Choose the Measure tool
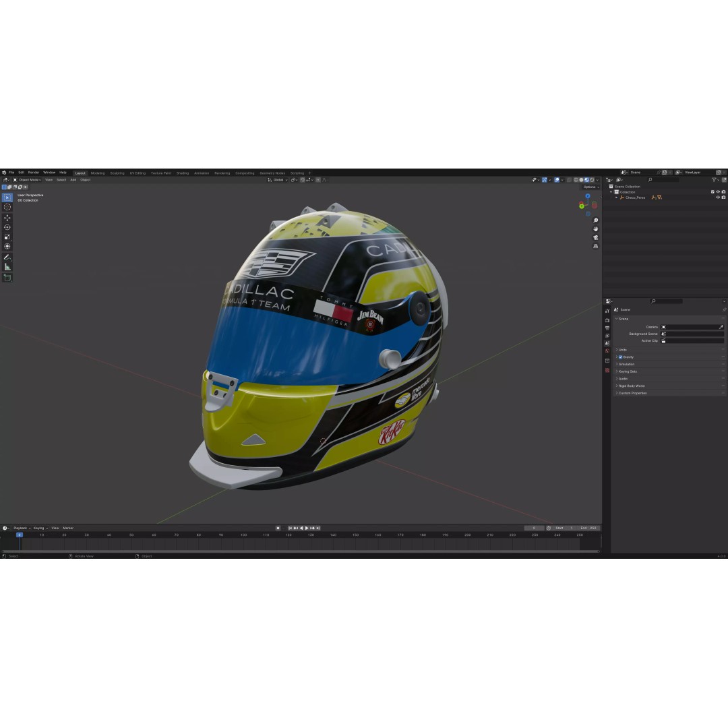The width and height of the screenshot is (728, 728). pyautogui.click(x=7, y=267)
